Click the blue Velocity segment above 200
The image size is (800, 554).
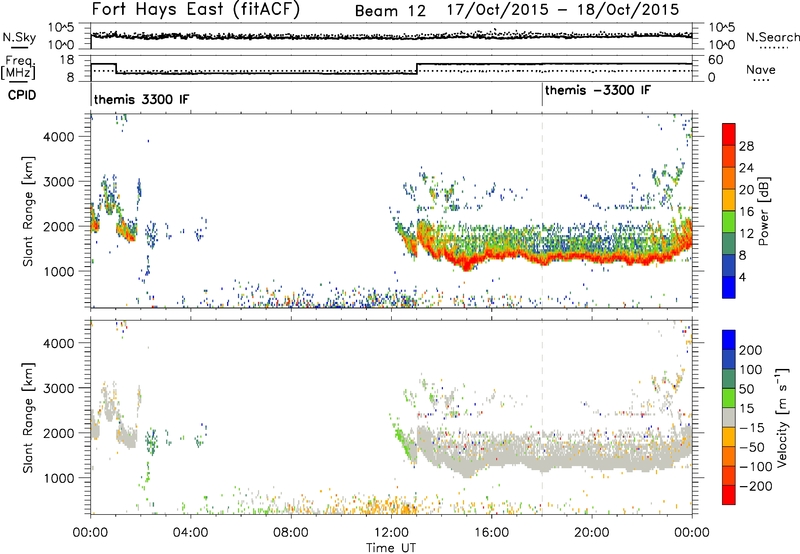[729, 340]
